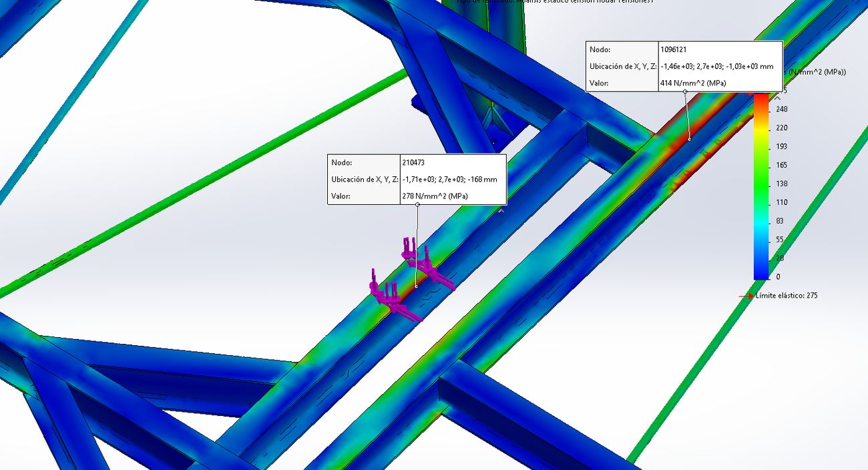Viewport: 868px width, 470px height.
Task: Click the red yield limit arrow marker
Action: [x=746, y=296]
